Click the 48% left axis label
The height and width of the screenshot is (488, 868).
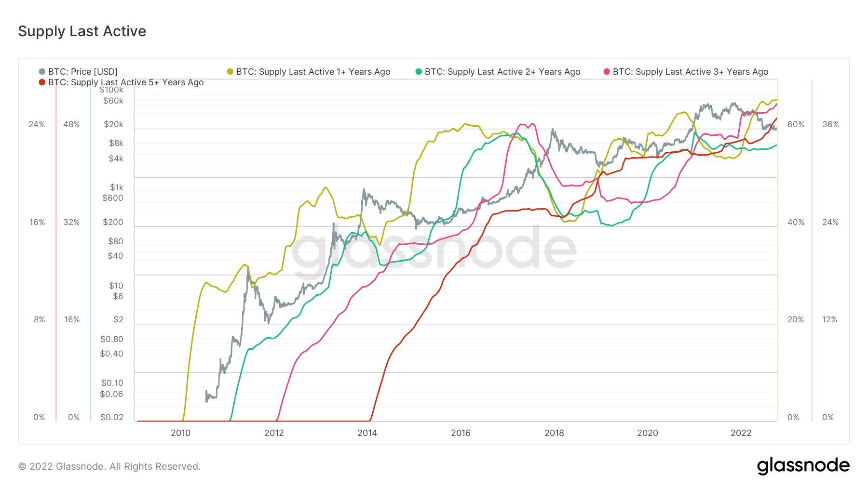point(71,124)
